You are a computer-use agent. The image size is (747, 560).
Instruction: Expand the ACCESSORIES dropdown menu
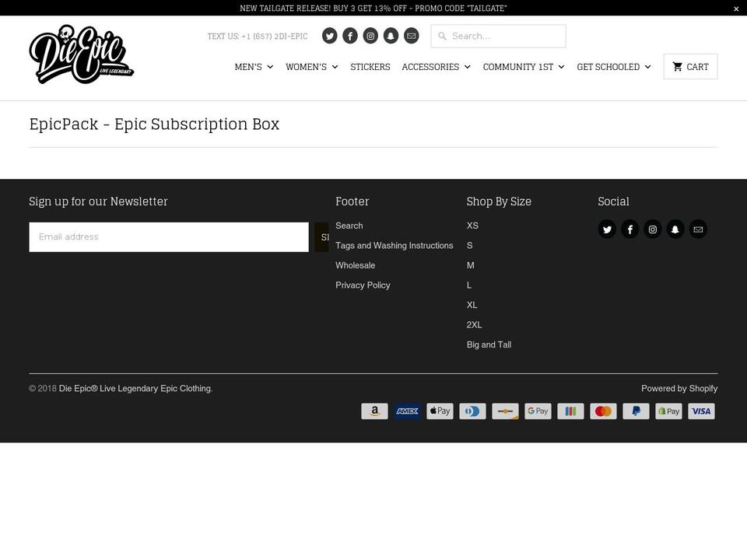[x=437, y=67]
